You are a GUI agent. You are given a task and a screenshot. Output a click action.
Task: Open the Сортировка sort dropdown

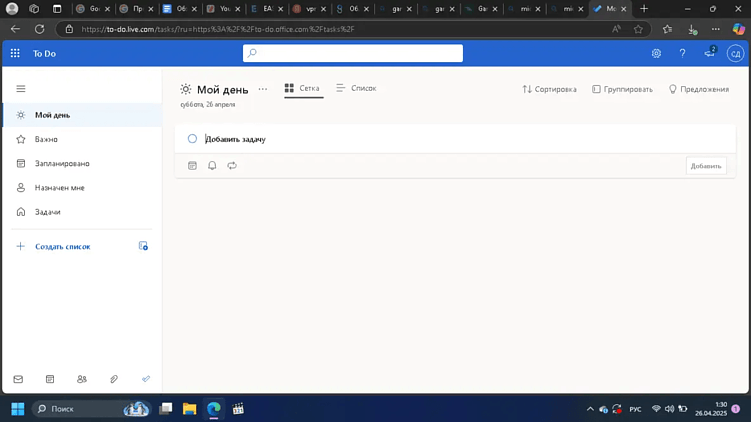pos(549,89)
